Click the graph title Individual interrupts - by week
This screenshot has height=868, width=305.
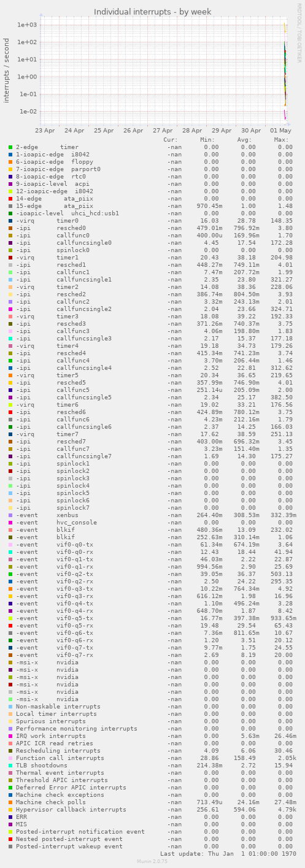[x=152, y=12]
